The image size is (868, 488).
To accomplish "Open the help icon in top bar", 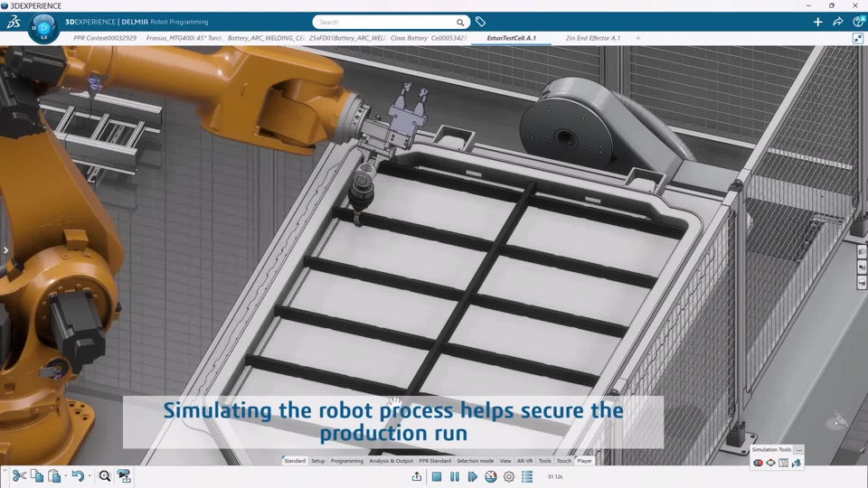I will pyautogui.click(x=858, y=22).
